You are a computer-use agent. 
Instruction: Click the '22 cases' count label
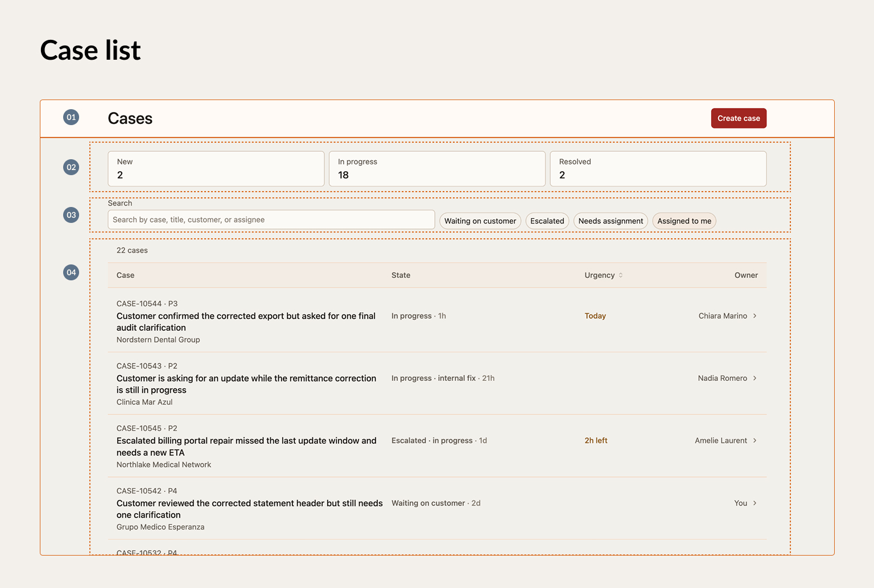(132, 250)
